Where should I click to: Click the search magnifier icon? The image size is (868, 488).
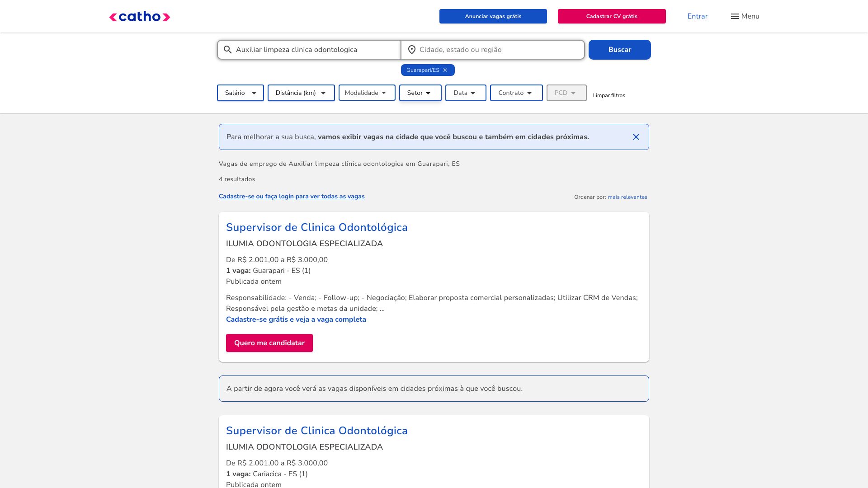pyautogui.click(x=228, y=50)
